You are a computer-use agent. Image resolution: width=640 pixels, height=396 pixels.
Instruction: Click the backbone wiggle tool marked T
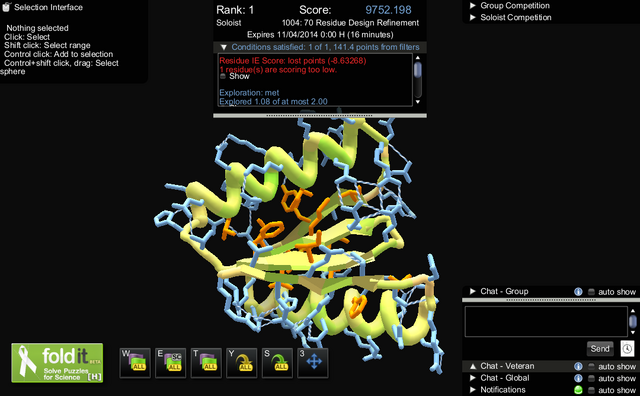(x=206, y=363)
